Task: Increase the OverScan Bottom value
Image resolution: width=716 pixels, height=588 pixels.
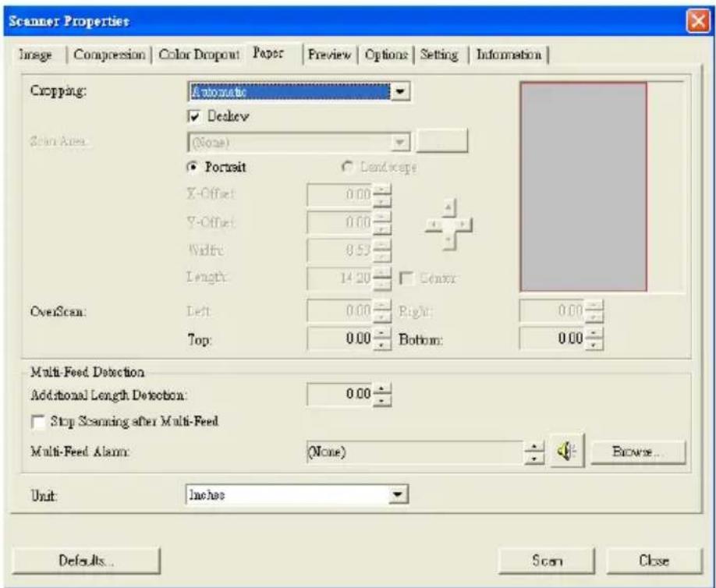Action: [x=594, y=334]
